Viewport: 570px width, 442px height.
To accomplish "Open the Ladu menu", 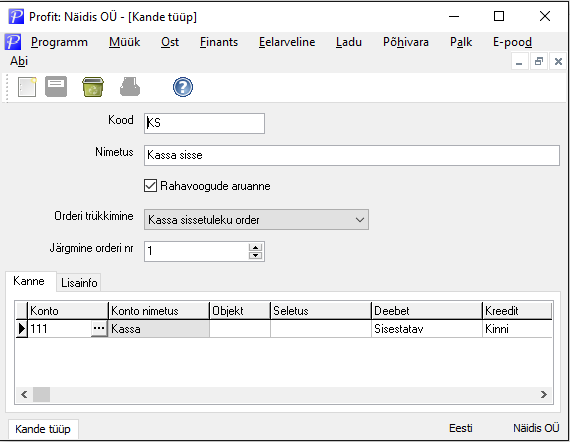I will [349, 42].
